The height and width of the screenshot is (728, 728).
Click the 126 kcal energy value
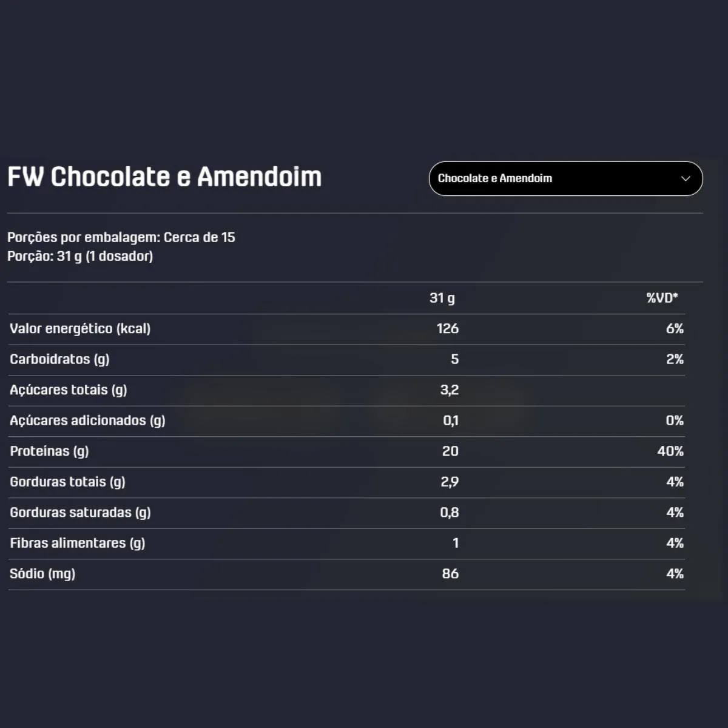click(448, 329)
